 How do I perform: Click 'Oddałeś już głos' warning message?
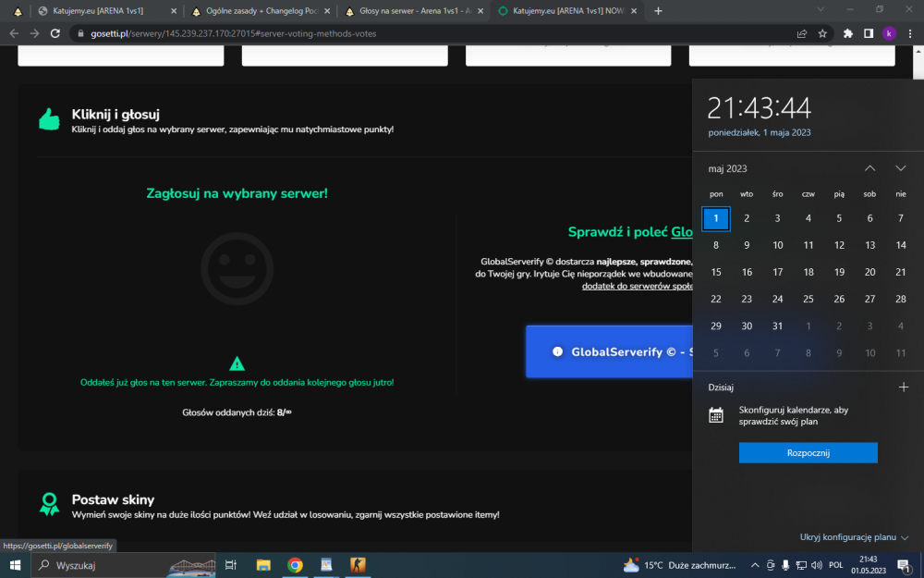click(x=237, y=382)
